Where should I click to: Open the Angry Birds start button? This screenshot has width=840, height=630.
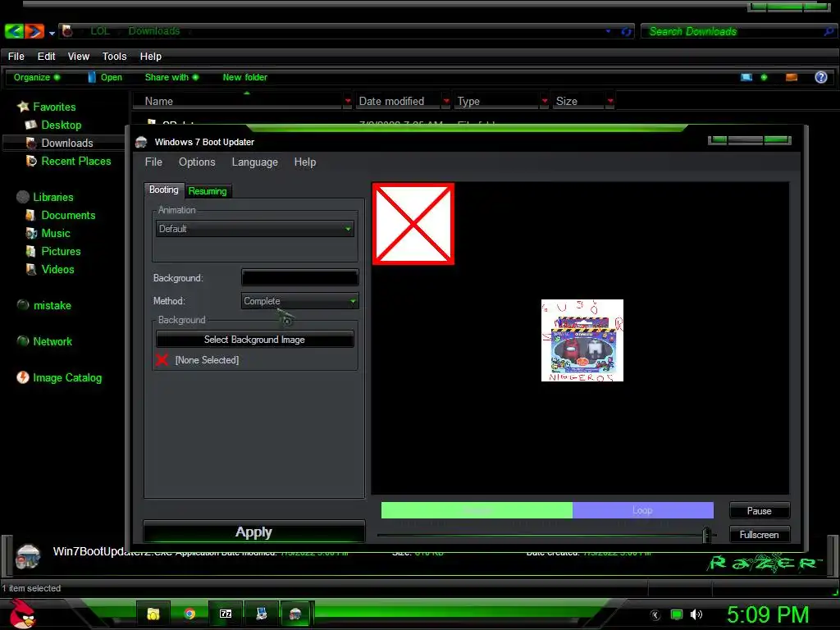(24, 614)
